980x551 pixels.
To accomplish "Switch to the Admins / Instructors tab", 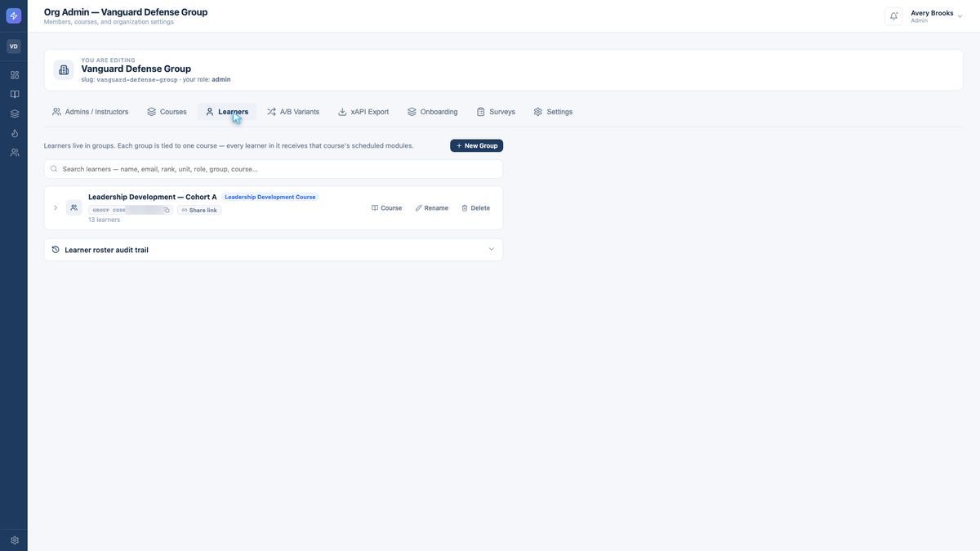I will (x=90, y=112).
